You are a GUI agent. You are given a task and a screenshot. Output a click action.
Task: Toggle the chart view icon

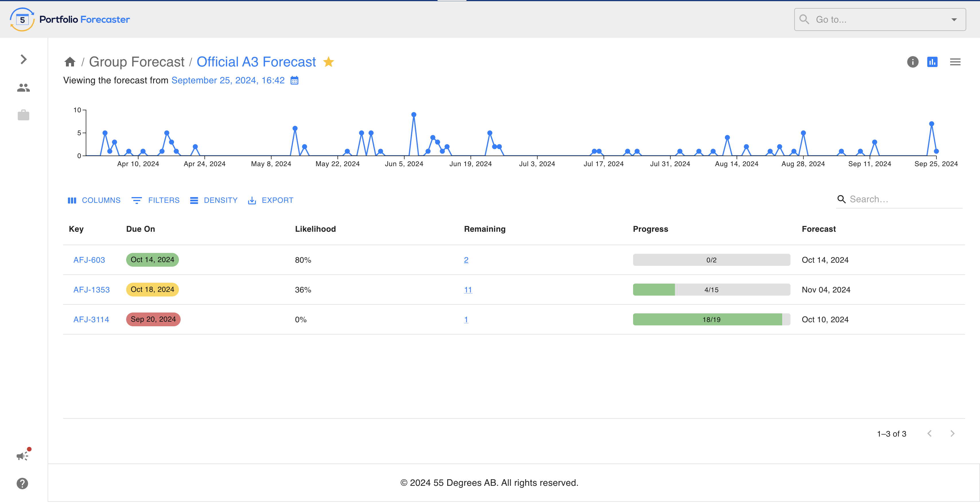point(932,62)
